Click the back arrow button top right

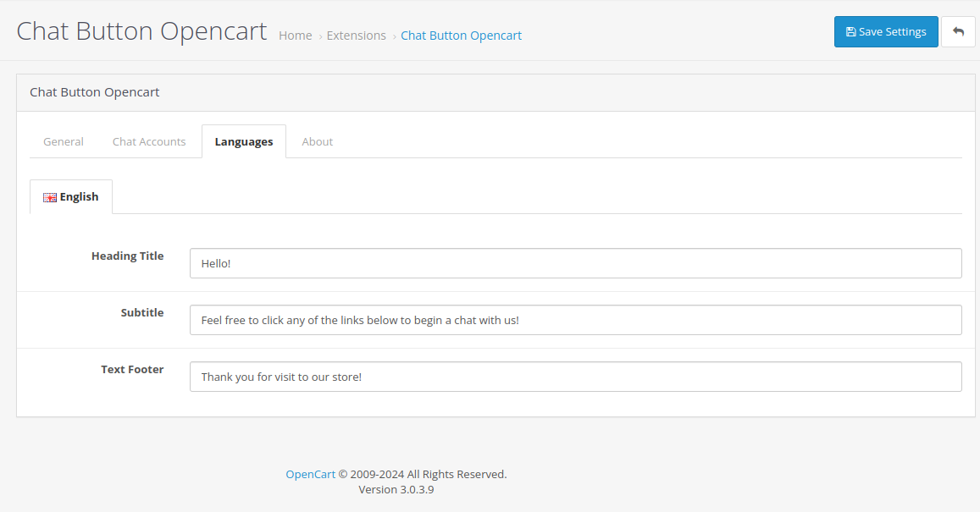[958, 31]
